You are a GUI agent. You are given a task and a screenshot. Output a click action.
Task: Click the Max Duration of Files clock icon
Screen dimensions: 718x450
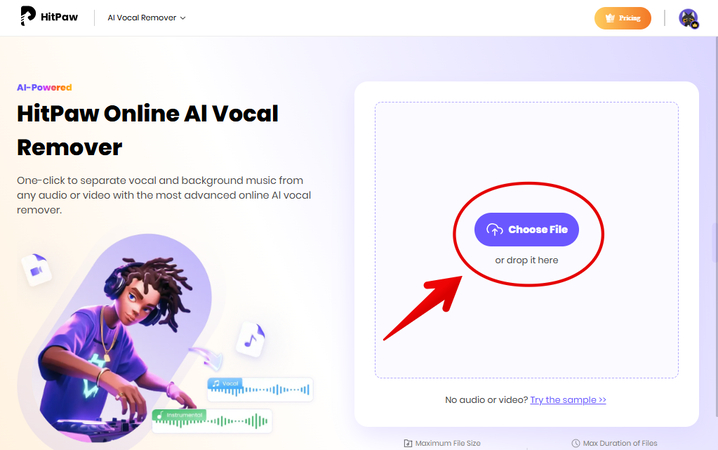coord(576,443)
